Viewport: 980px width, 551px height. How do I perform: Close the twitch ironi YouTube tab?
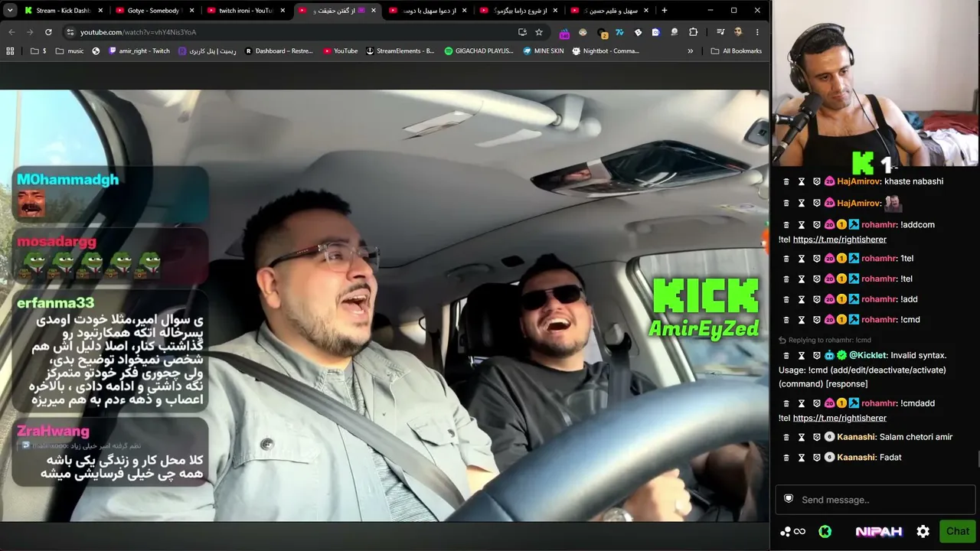pyautogui.click(x=283, y=11)
